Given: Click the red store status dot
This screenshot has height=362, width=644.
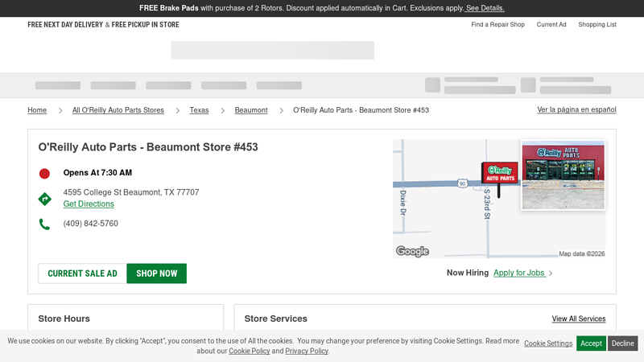Looking at the screenshot, I should [x=44, y=174].
